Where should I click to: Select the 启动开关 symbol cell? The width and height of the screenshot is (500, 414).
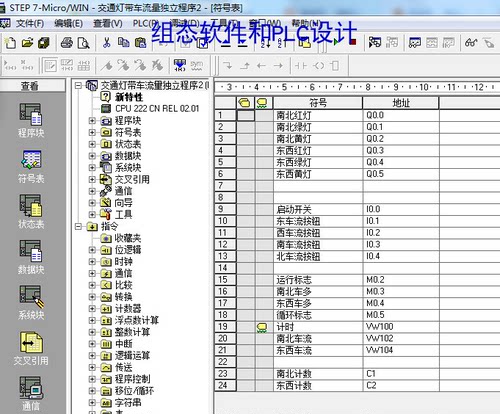coord(318,209)
